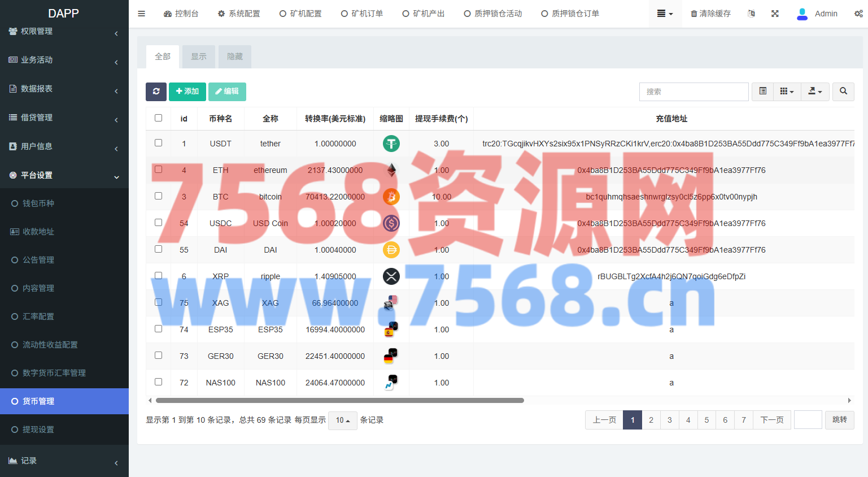
Task: Open the 10 records per page dropdown
Action: [x=343, y=420]
